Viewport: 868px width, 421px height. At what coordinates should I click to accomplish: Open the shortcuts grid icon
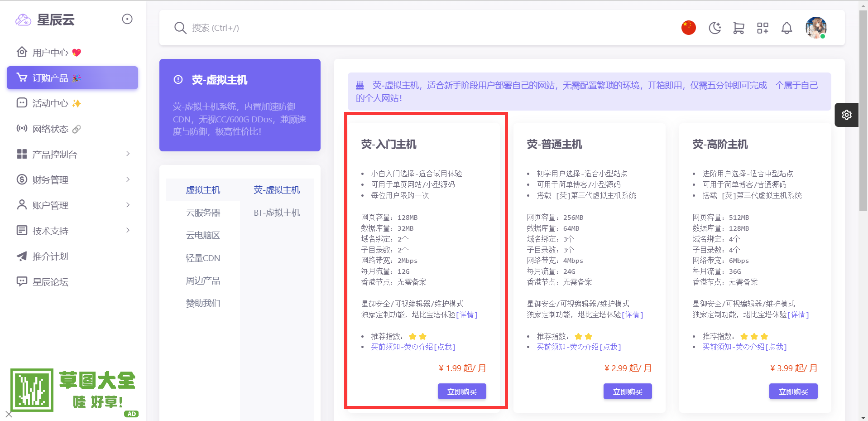coord(762,28)
